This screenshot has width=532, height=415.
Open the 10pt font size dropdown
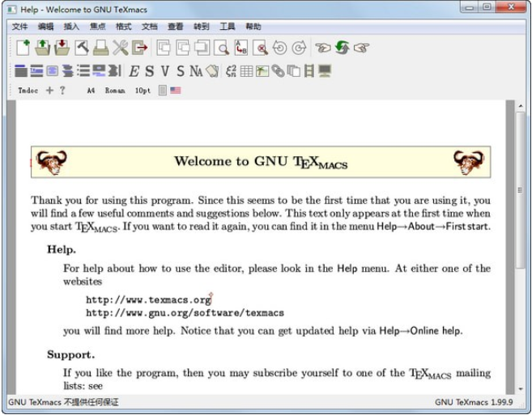tap(143, 91)
